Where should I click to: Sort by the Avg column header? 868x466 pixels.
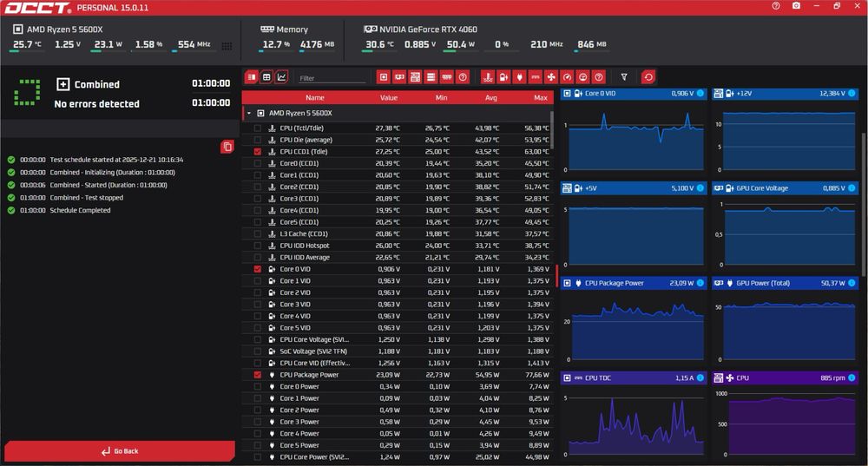click(491, 98)
